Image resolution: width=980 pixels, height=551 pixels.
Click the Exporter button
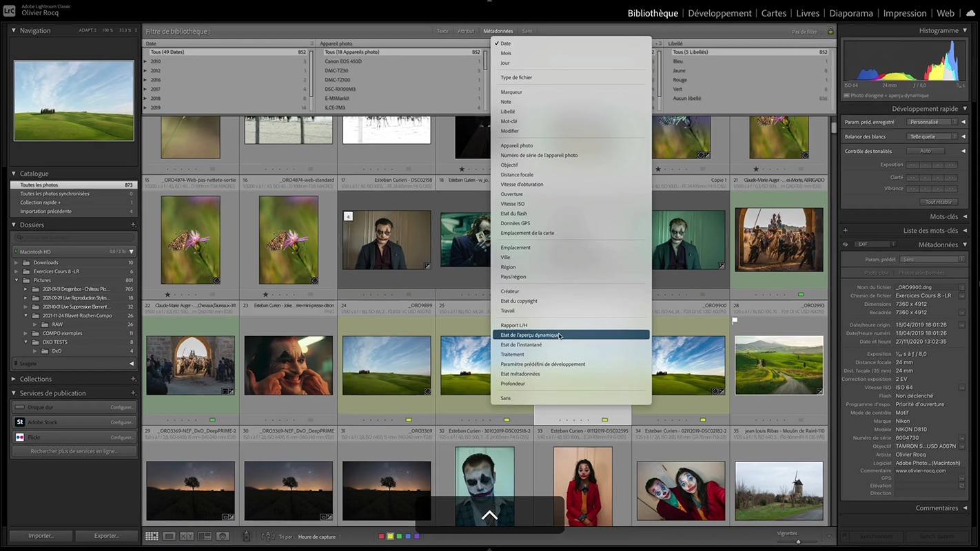tap(107, 536)
